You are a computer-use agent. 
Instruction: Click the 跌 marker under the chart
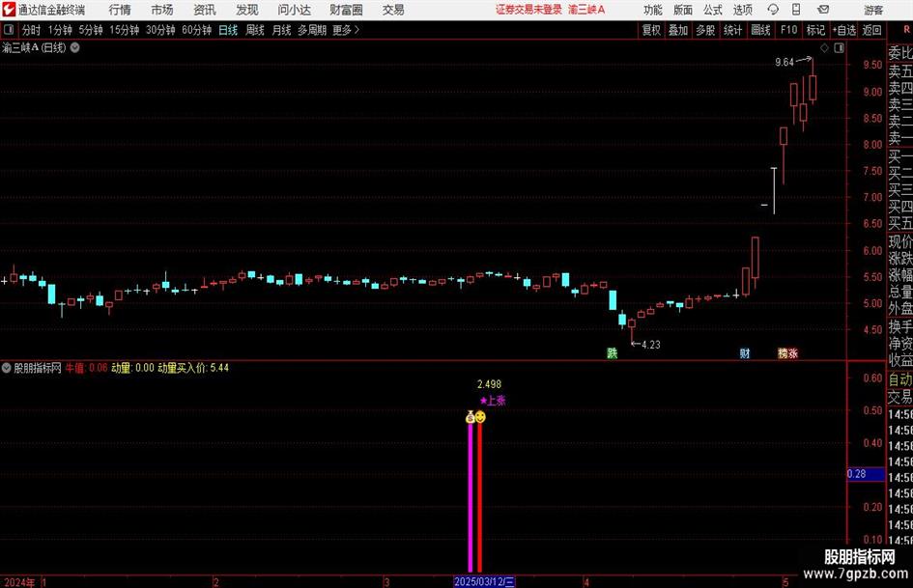tap(612, 352)
